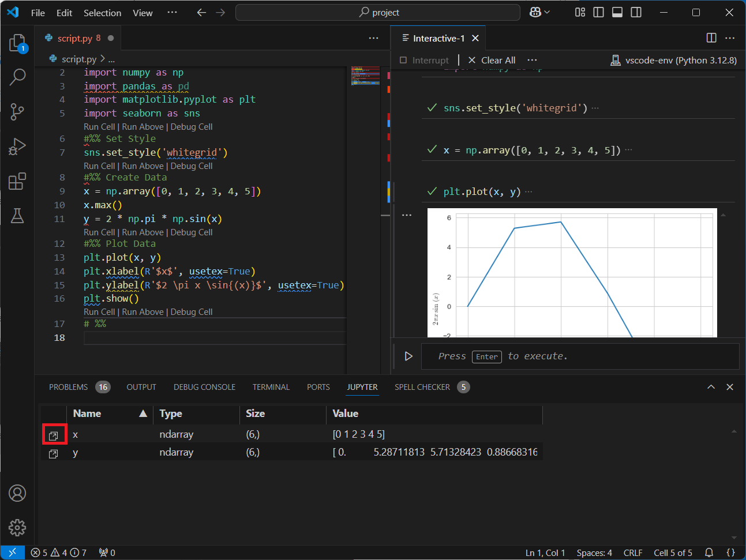
Task: Click CRLF end of line indicator
Action: (633, 553)
